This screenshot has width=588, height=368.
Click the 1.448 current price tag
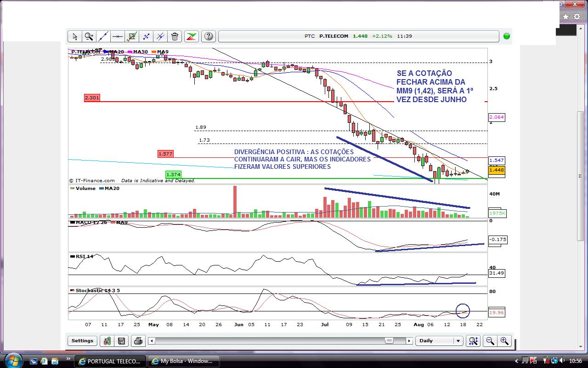[497, 170]
